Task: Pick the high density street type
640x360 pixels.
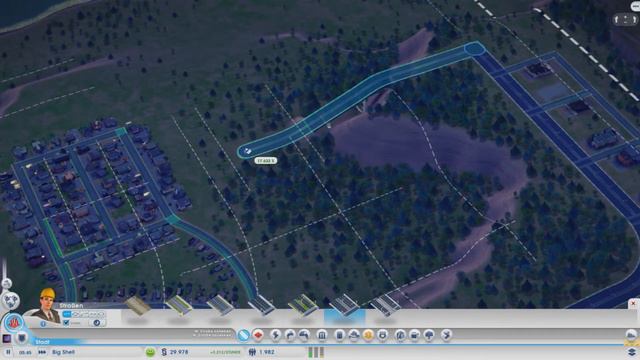Action: tap(261, 306)
